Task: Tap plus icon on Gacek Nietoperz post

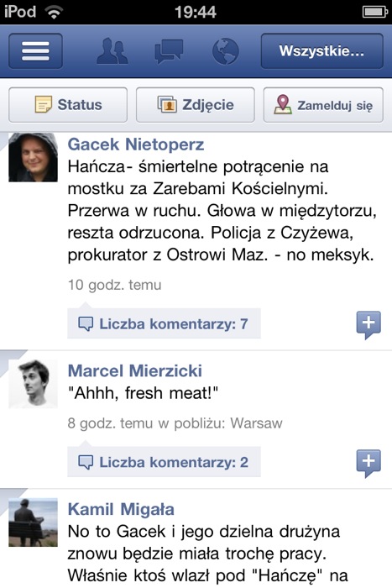Action: 368,324
